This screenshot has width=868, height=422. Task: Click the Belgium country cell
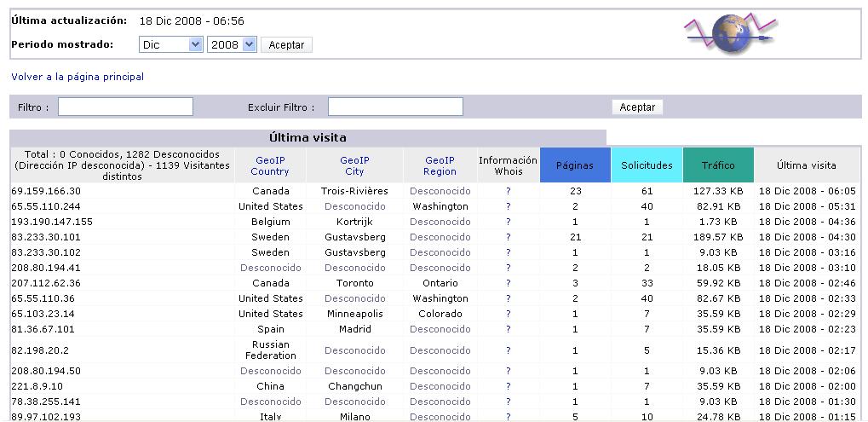270,222
